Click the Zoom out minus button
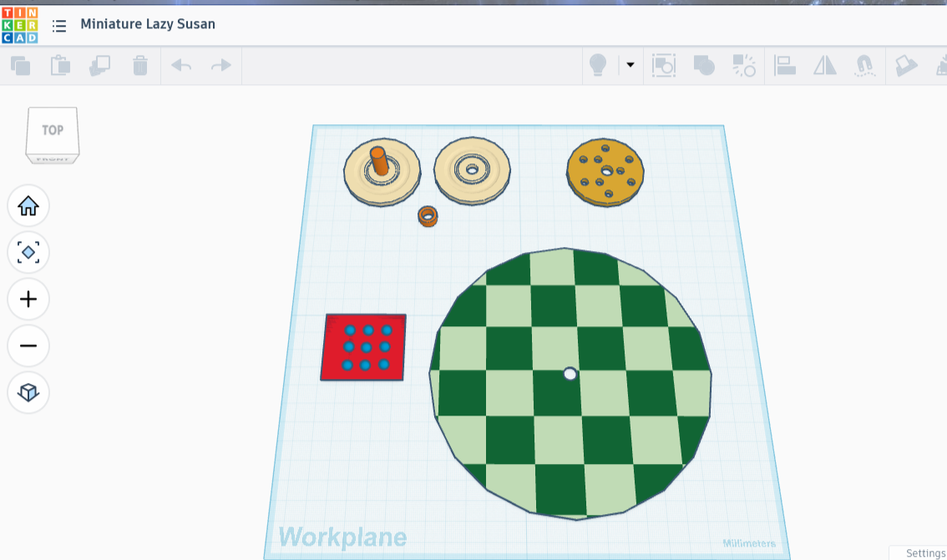This screenshot has width=947, height=560. tap(28, 346)
